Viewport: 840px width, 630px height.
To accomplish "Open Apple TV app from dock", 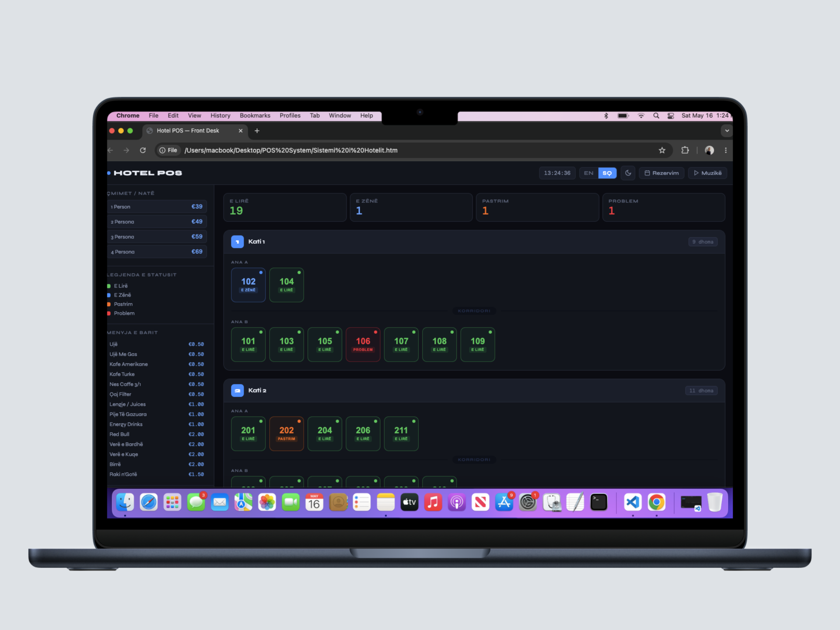I will [x=409, y=502].
